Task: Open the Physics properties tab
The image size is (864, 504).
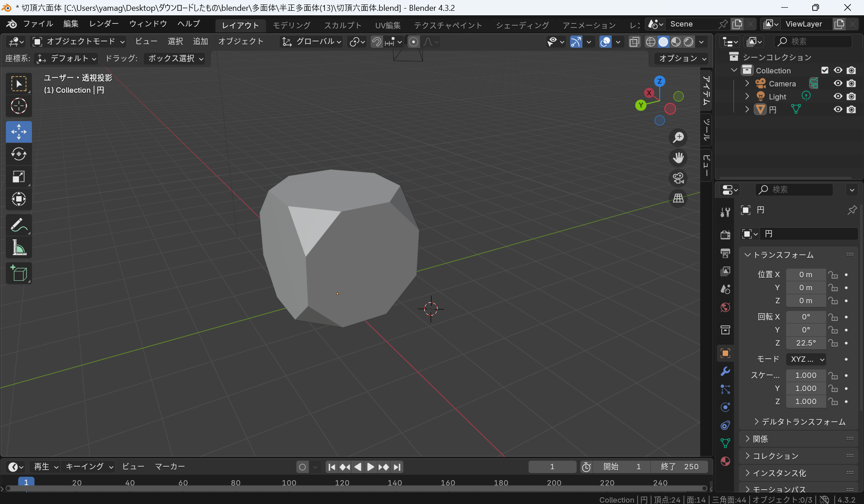Action: point(725,407)
